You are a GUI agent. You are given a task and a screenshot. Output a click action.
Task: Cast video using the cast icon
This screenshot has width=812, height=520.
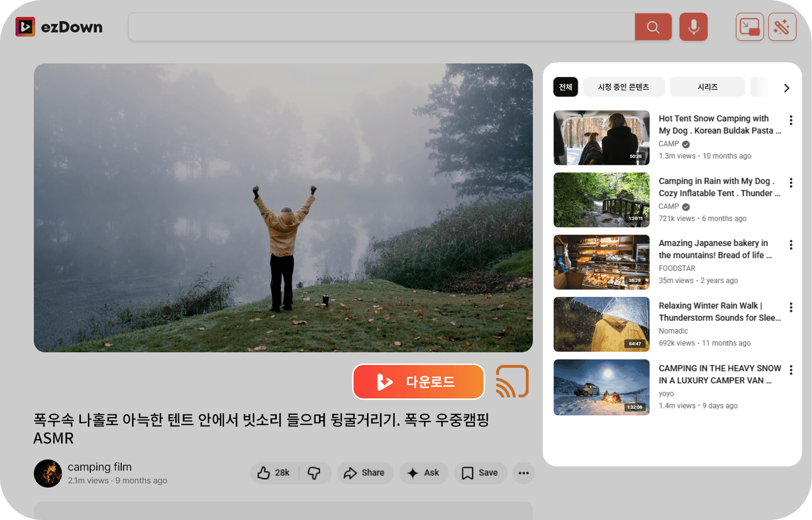pos(512,381)
